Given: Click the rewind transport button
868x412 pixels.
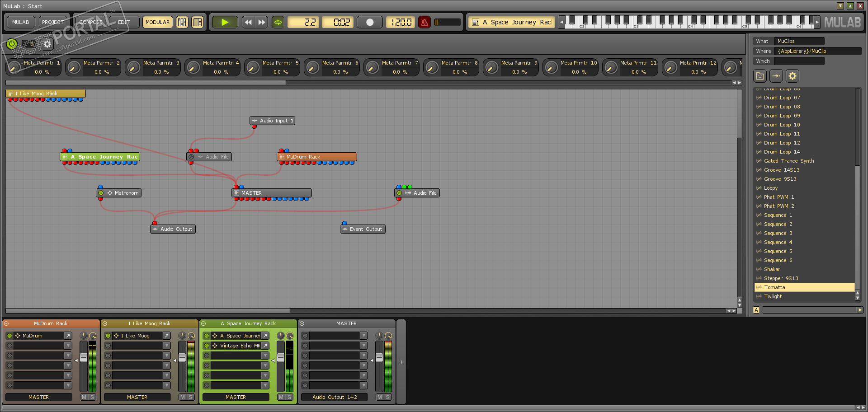Looking at the screenshot, I should (x=248, y=22).
